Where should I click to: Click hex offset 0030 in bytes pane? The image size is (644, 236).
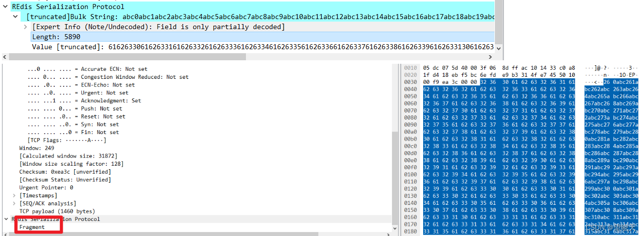(x=410, y=82)
